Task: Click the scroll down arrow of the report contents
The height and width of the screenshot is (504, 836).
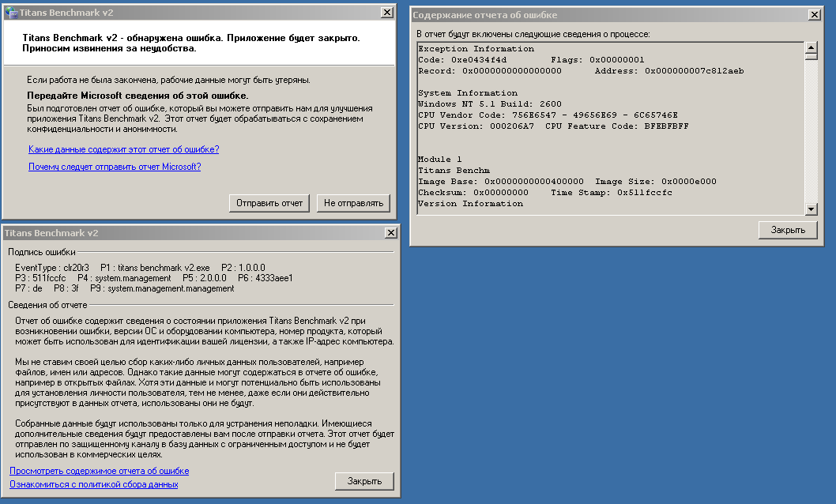Action: click(811, 209)
